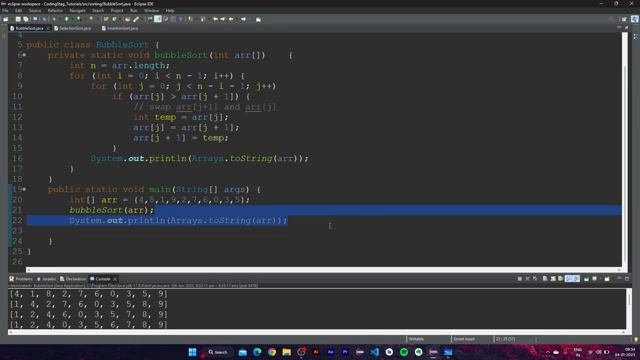Open the Project menu

pyautogui.click(x=117, y=11)
